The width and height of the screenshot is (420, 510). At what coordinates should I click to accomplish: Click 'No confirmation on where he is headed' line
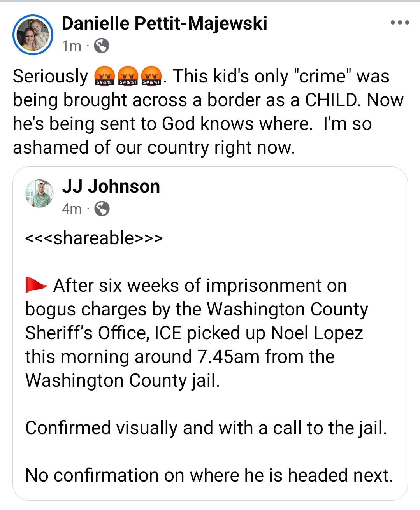point(209,475)
